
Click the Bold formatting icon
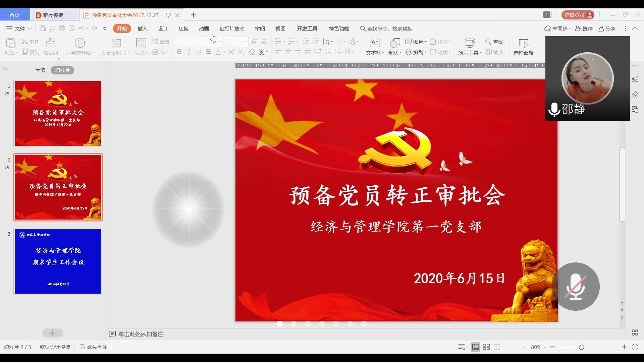pos(179,52)
